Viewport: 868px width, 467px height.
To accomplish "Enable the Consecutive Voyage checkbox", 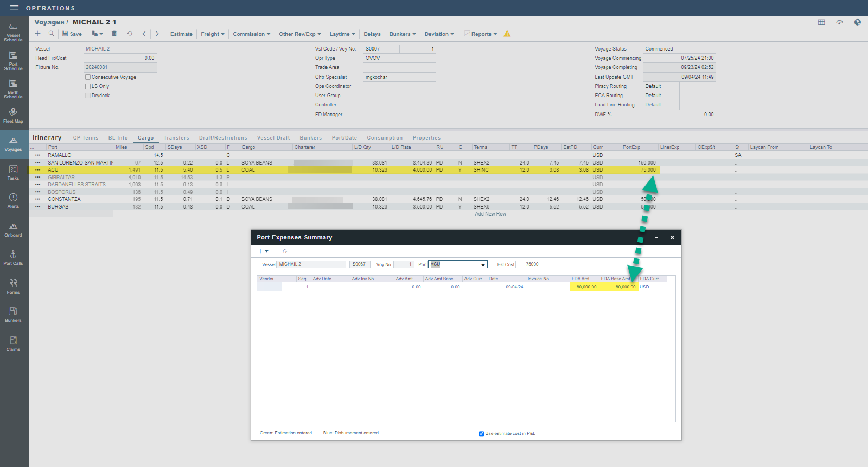I will (x=88, y=77).
